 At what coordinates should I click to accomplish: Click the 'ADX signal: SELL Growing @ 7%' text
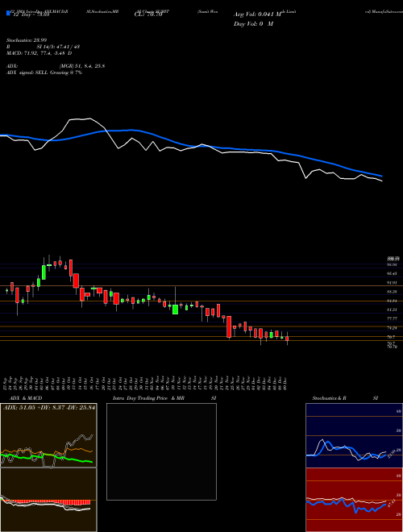44,73
